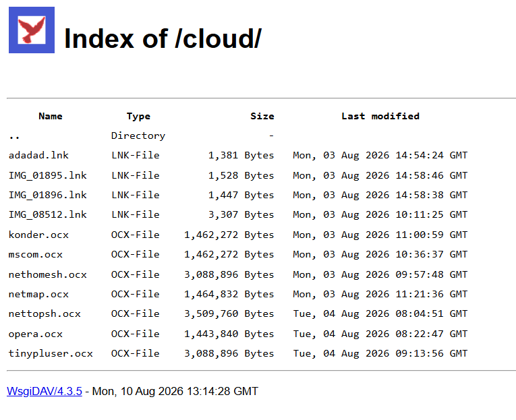Viewport: 516px width, 420px height.
Task: Click the Size column header
Action: click(x=262, y=116)
